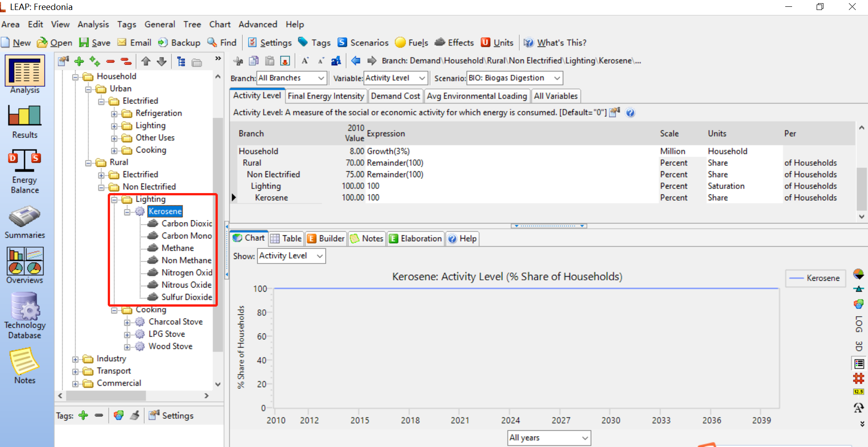Toggle the 3D chart option
Screen dimensions: 868x447
[x=859, y=346]
